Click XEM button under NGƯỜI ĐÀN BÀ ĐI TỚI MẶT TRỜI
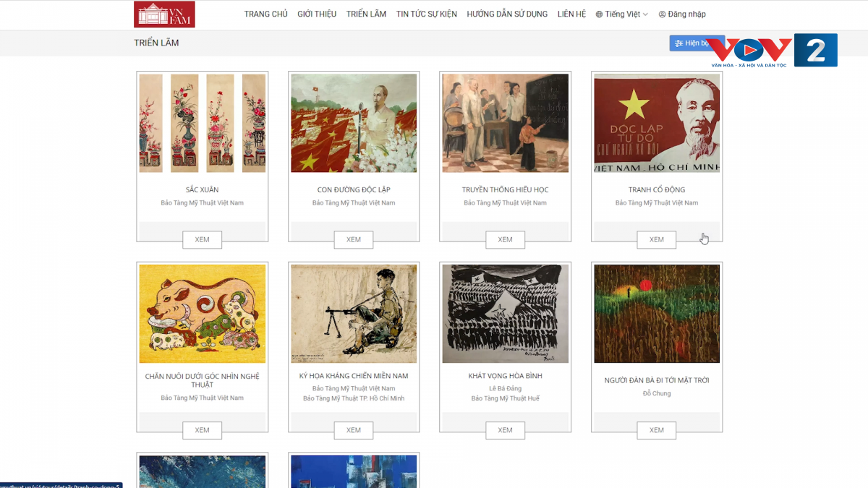 [x=657, y=430]
